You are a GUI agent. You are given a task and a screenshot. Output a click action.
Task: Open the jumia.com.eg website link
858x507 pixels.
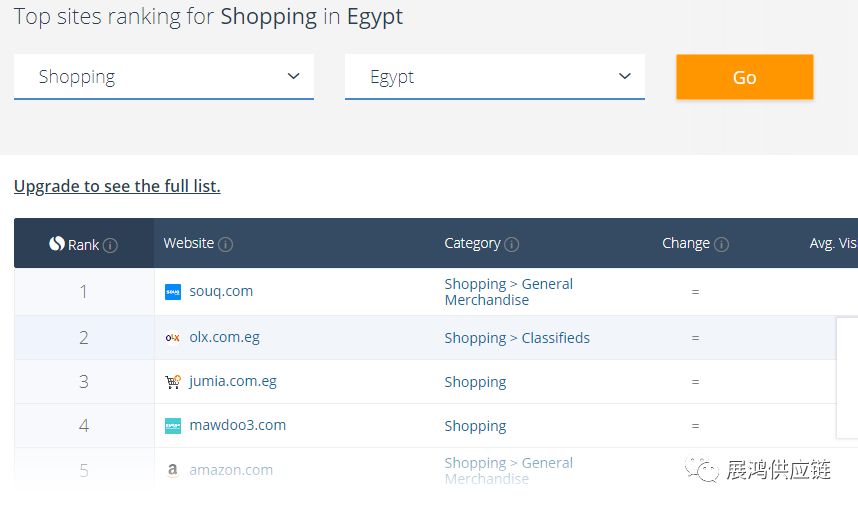(233, 381)
